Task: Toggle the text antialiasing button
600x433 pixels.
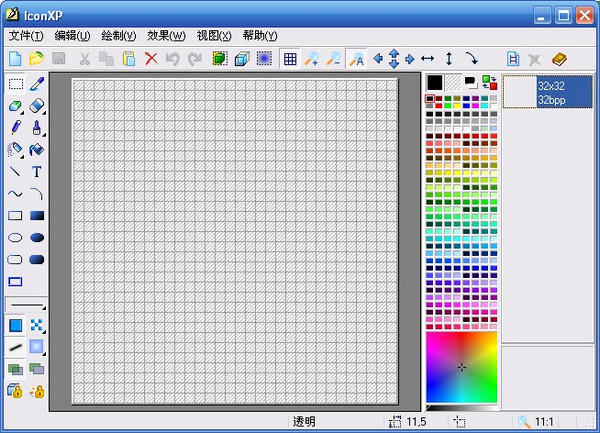Action: 356,59
